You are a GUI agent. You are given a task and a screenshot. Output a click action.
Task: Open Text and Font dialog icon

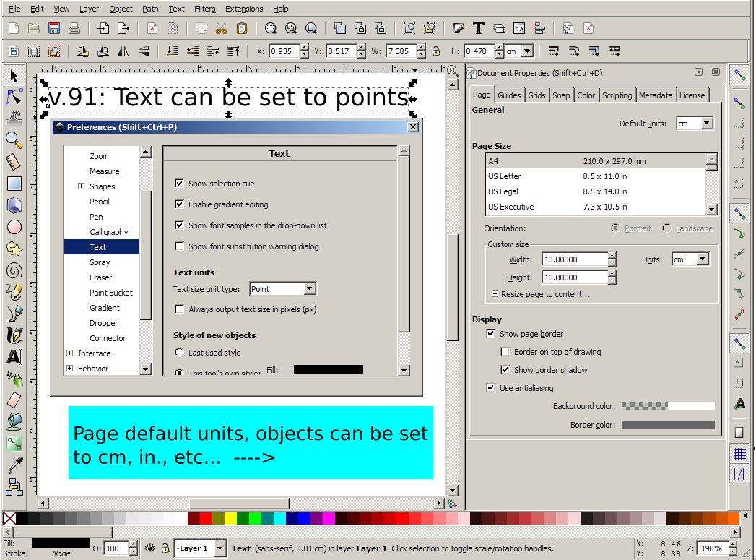point(478,29)
